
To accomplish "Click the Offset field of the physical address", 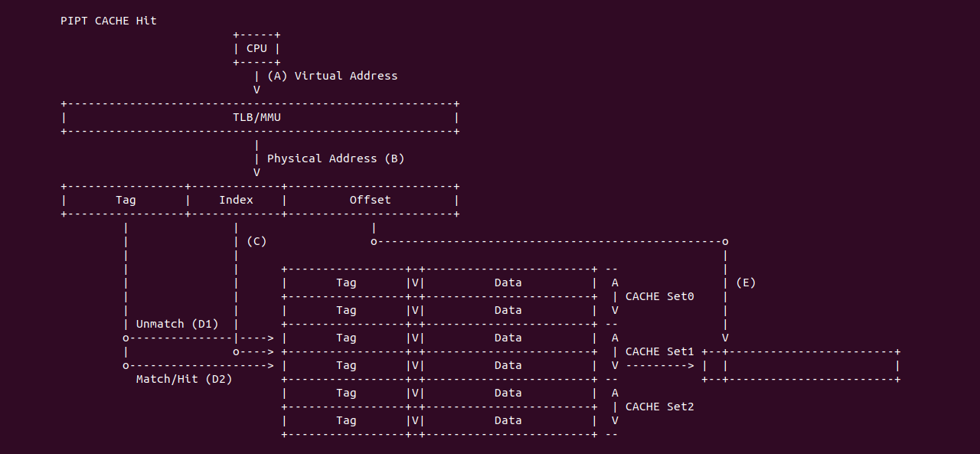I will point(370,200).
